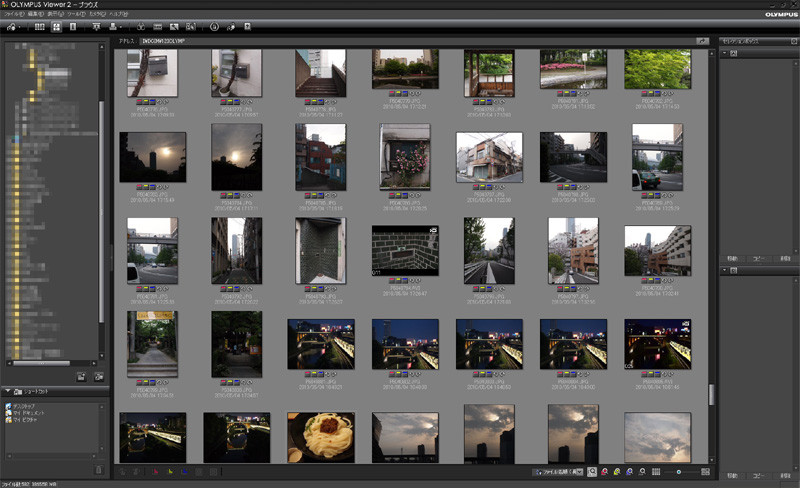
Task: Open デスクトップ shortcut
Action: 20,406
